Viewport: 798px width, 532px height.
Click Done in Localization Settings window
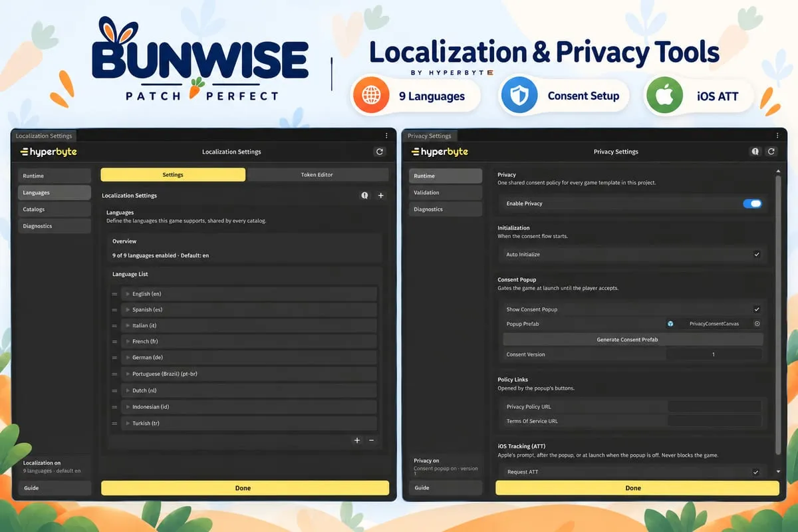(245, 488)
